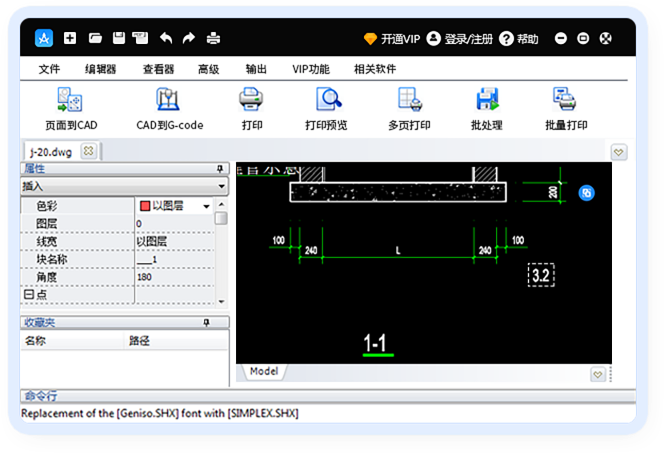664x453 pixels.
Task: Select the 多页打印 tool
Action: [x=410, y=99]
